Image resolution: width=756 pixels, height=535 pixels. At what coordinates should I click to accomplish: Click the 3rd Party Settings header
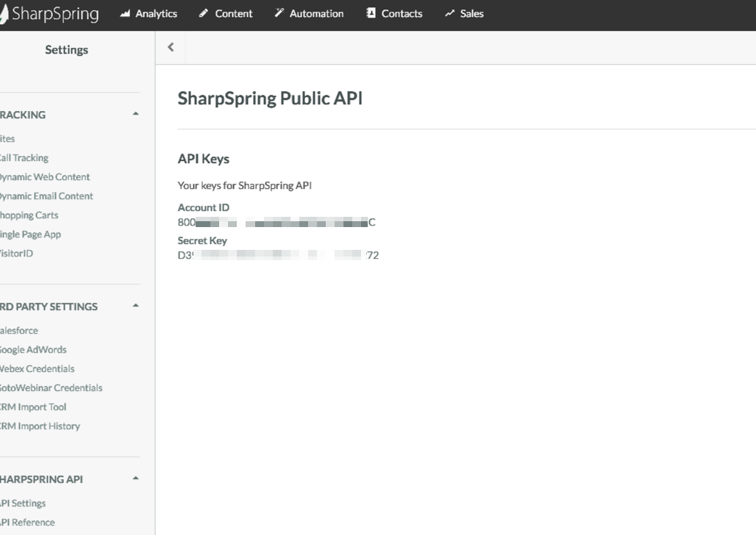[49, 306]
